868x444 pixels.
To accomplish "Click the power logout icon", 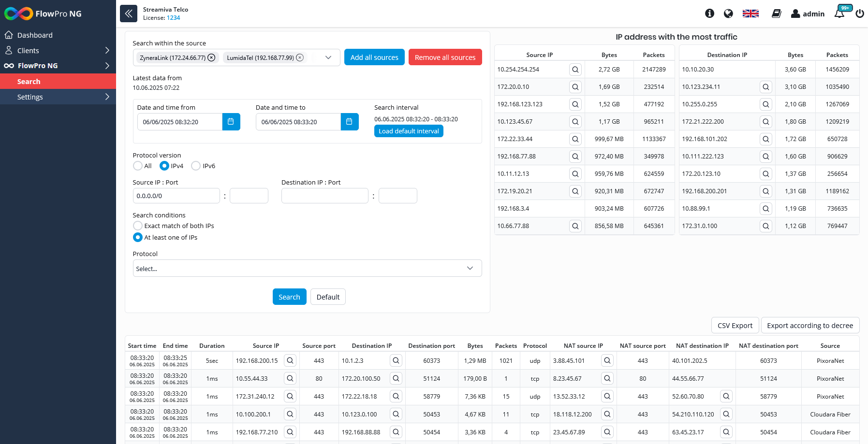I will [860, 14].
